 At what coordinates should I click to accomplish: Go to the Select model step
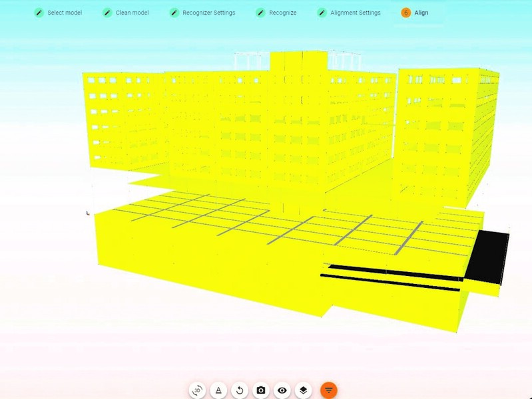65,13
